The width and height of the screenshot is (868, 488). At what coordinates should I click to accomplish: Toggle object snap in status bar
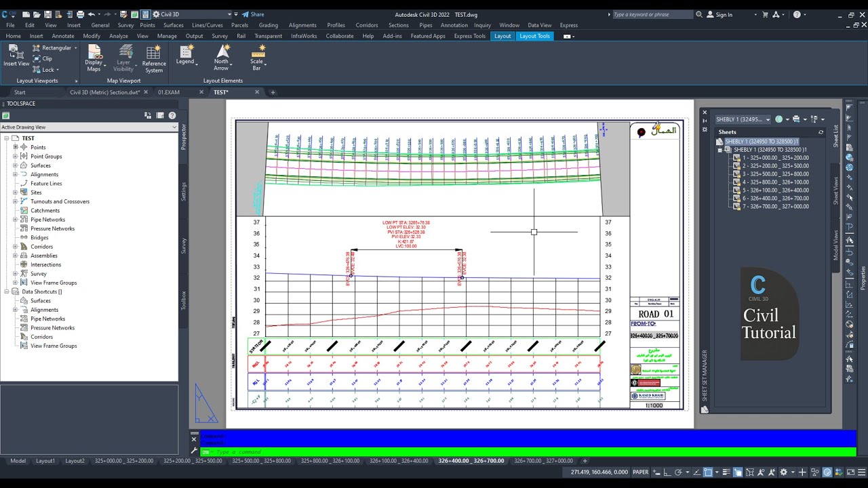(x=708, y=472)
